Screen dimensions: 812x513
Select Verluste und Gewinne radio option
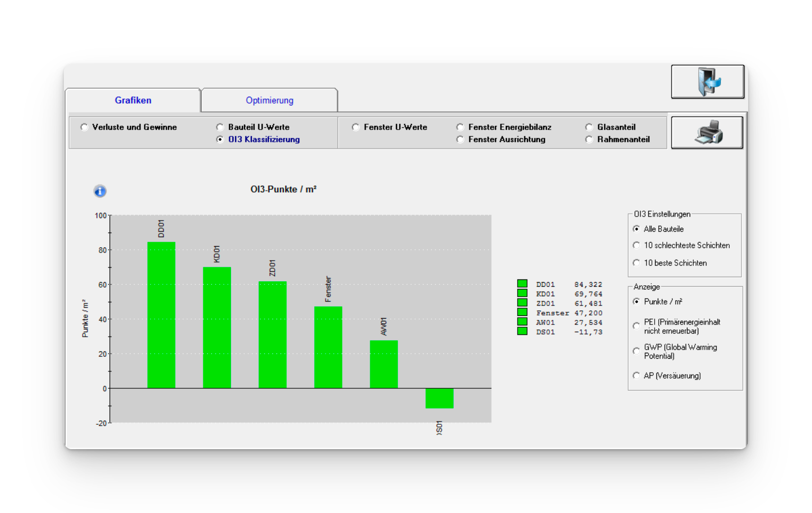[x=85, y=127]
